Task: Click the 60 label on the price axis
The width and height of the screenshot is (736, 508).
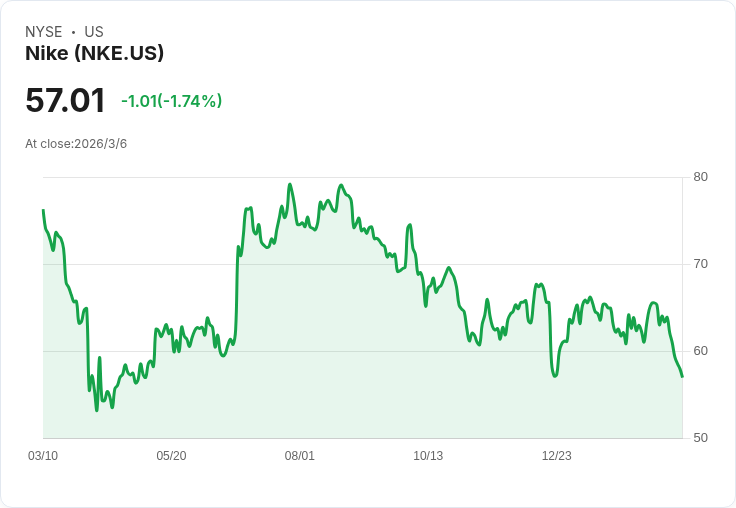Action: [x=701, y=351]
